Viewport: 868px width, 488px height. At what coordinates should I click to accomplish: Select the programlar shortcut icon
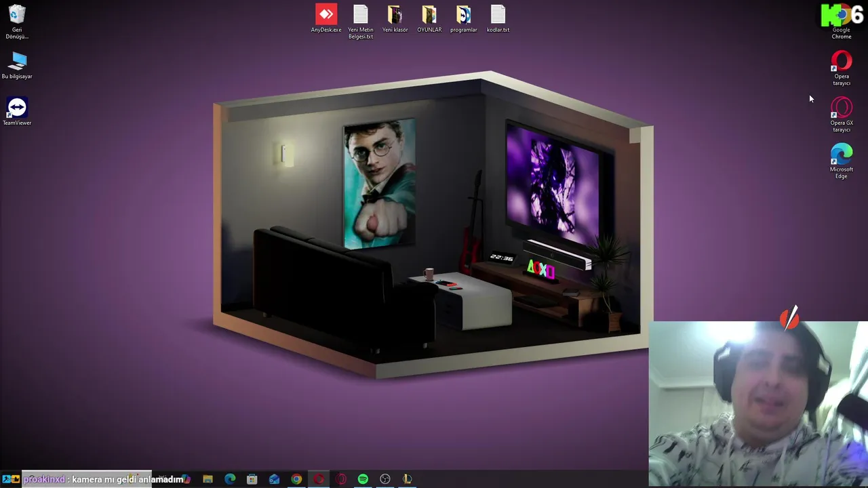tap(464, 19)
